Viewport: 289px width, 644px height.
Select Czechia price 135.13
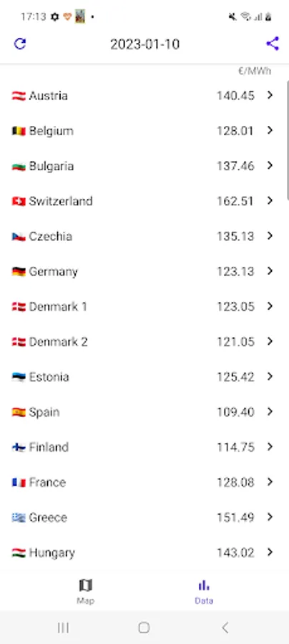pos(235,237)
